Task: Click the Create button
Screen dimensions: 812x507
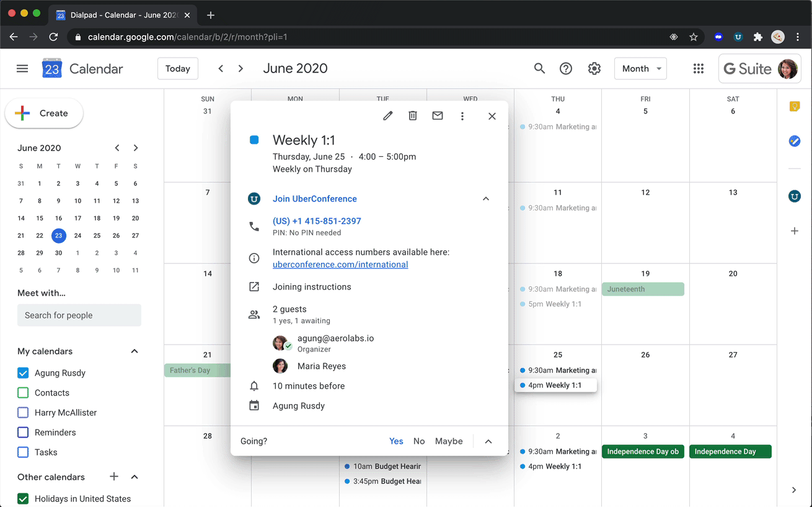Action: tap(44, 113)
